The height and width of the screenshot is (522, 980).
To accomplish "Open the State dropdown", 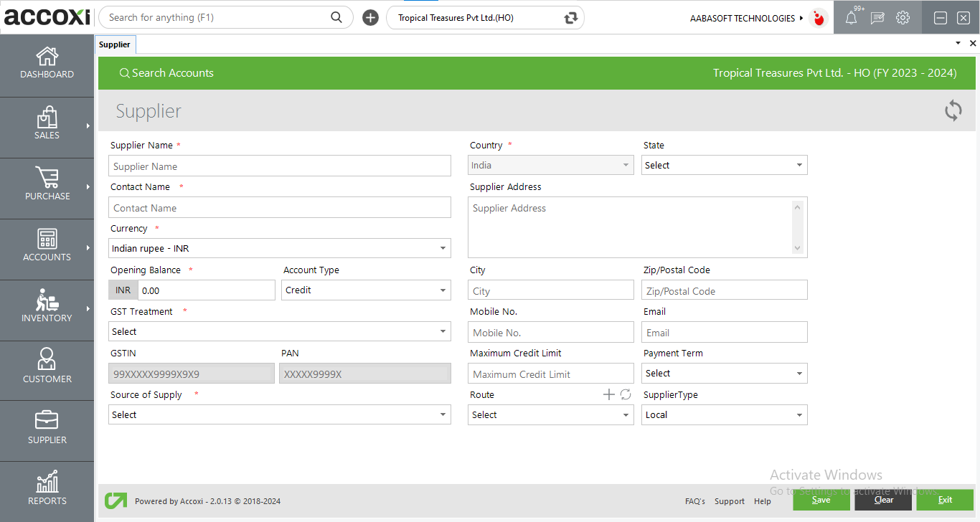I will [724, 165].
